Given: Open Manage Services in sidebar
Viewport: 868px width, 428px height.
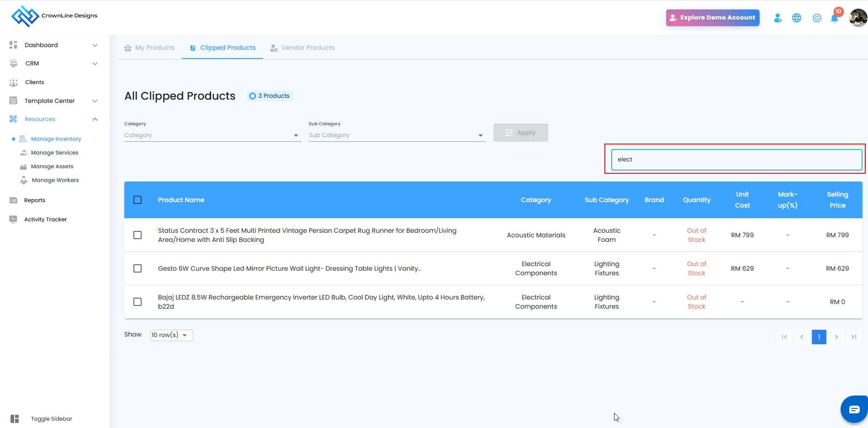Looking at the screenshot, I should pyautogui.click(x=54, y=153).
